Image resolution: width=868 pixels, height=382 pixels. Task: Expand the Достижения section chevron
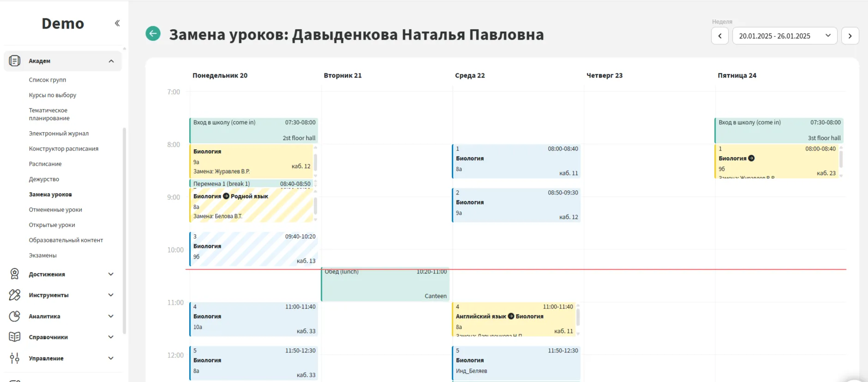coord(111,274)
